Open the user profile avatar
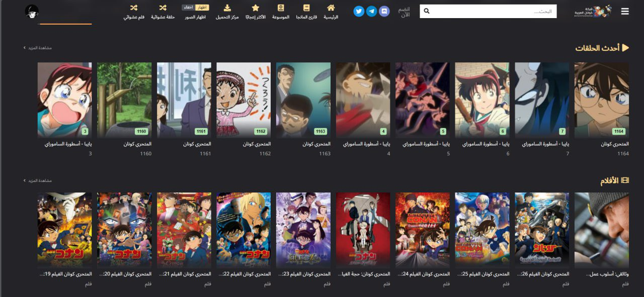The height and width of the screenshot is (297, 644). (32, 12)
